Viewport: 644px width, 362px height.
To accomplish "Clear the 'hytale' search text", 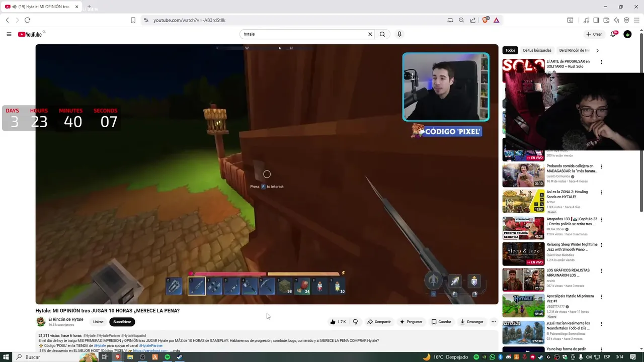I will pos(370,34).
